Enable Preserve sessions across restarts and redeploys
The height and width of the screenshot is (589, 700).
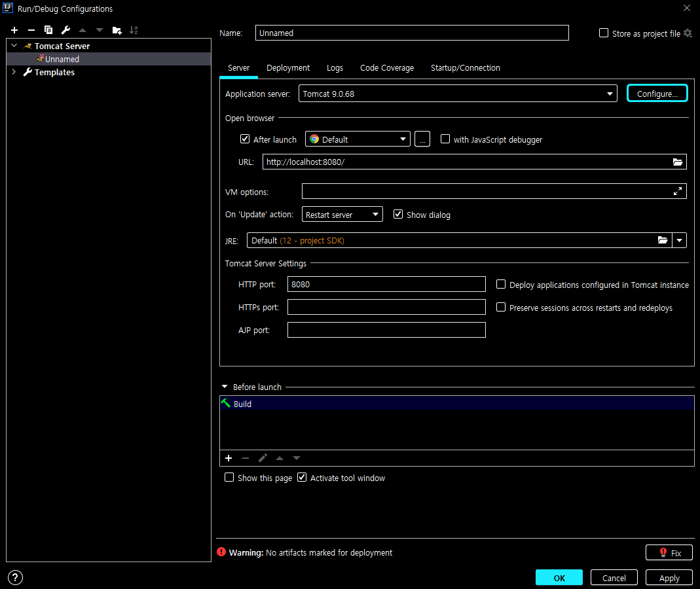coord(501,307)
